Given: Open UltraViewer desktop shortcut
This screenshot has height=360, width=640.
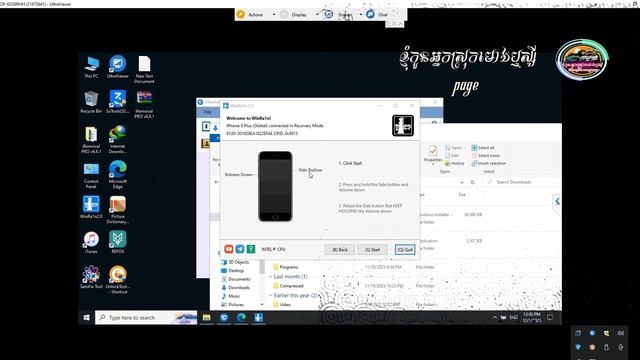Looking at the screenshot, I should click(x=118, y=67).
